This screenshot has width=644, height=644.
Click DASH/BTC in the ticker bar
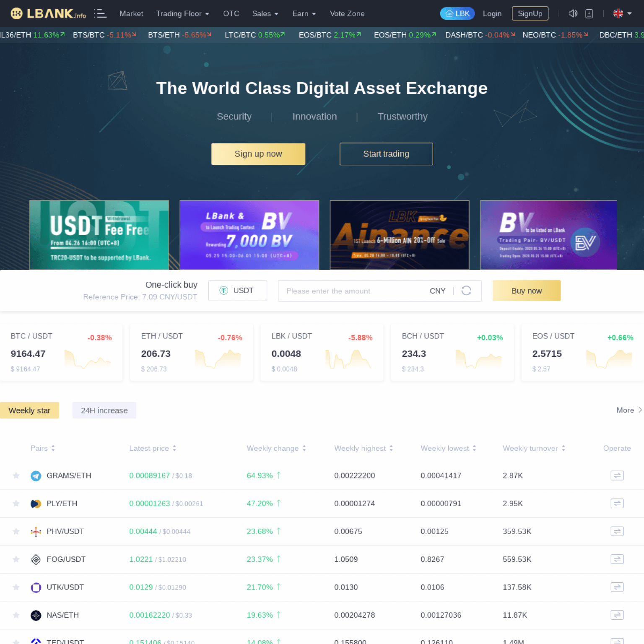480,35
